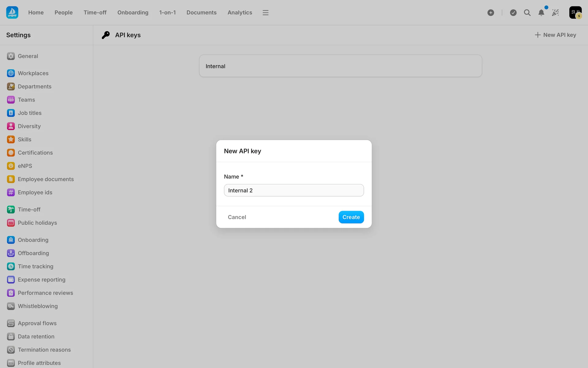Click the Time tracking clock icon
This screenshot has width=588, height=368.
11,266
